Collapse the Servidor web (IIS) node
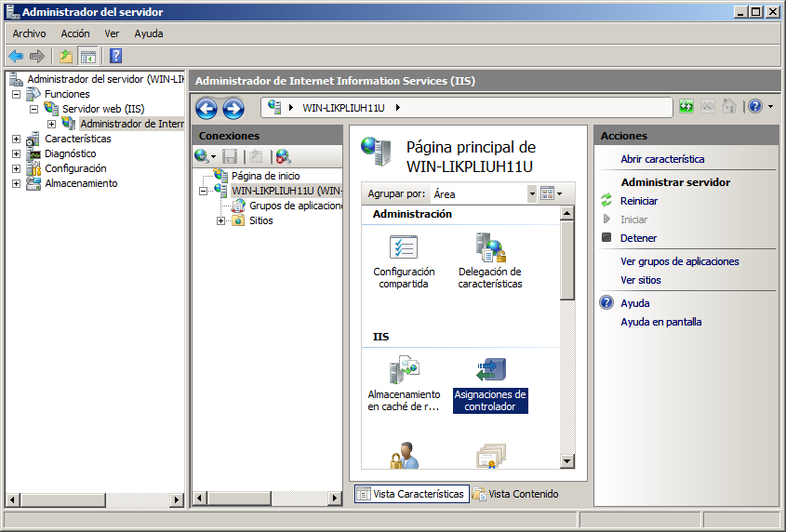 33,109
